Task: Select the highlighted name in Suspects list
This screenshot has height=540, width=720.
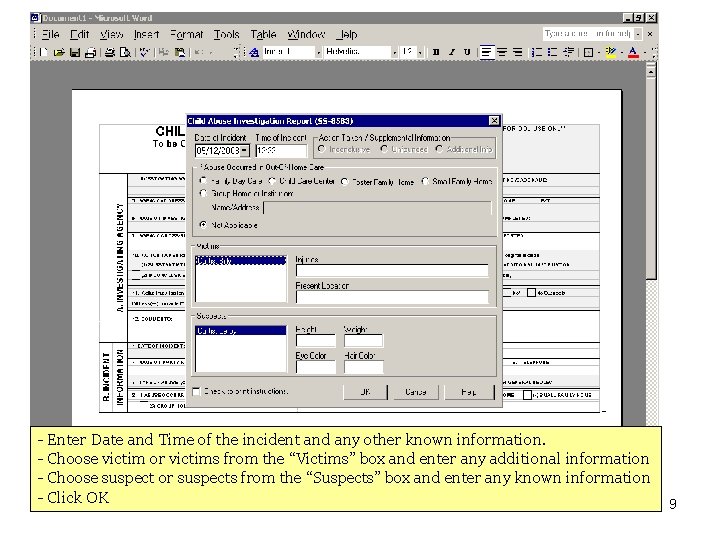Action: (x=241, y=331)
